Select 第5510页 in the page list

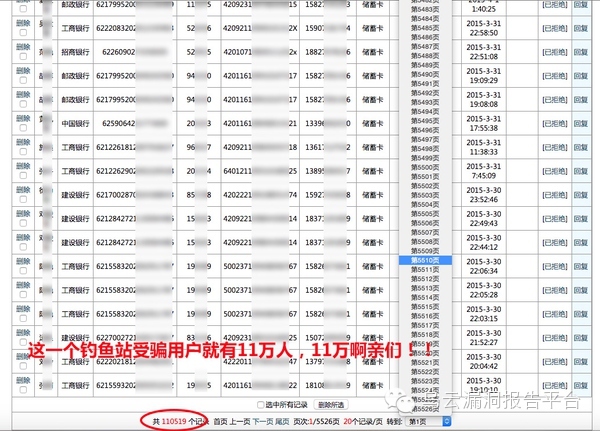(425, 260)
